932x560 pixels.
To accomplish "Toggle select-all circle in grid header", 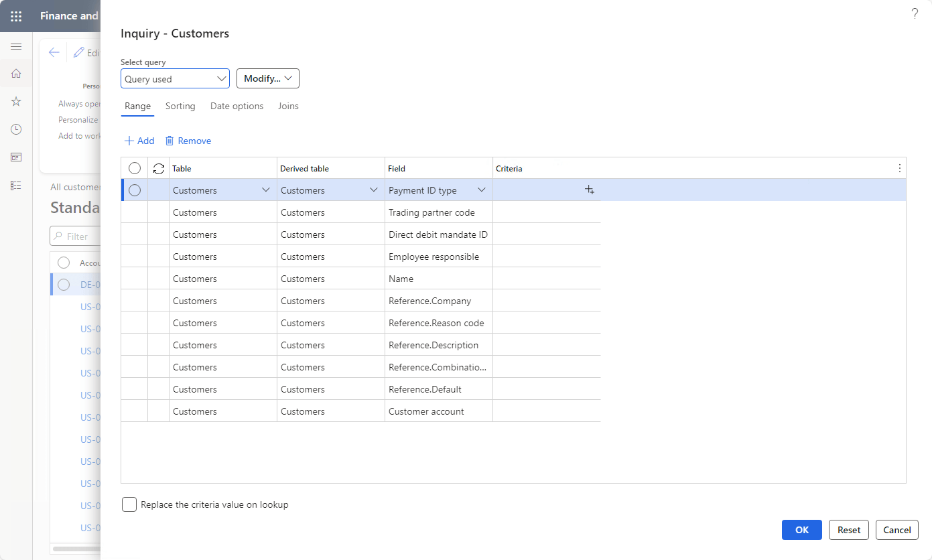I will (135, 169).
